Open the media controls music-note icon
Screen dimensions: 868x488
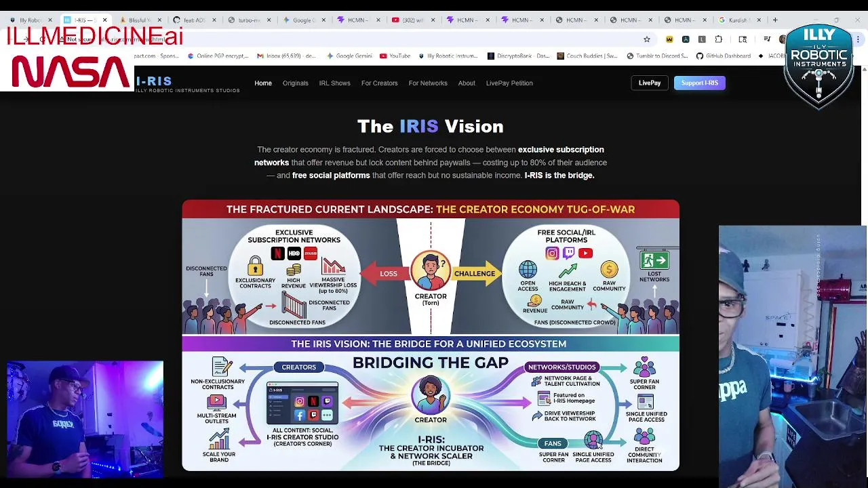pos(767,39)
